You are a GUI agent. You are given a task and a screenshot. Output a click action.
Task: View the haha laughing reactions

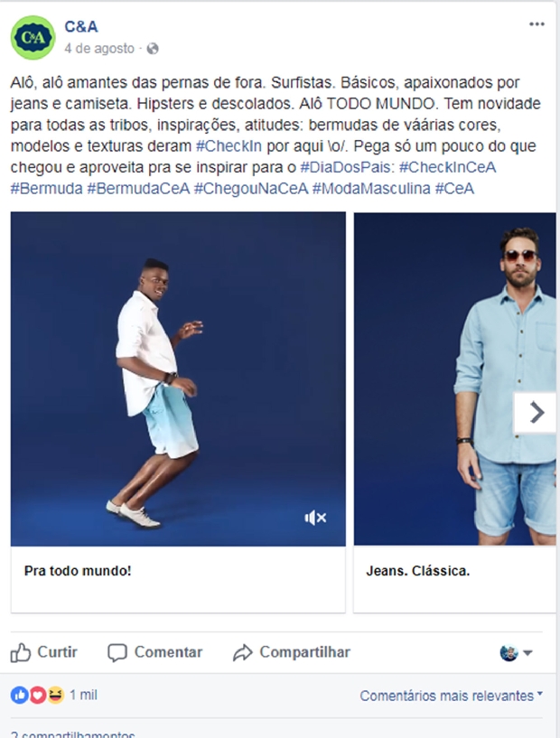coord(55,696)
